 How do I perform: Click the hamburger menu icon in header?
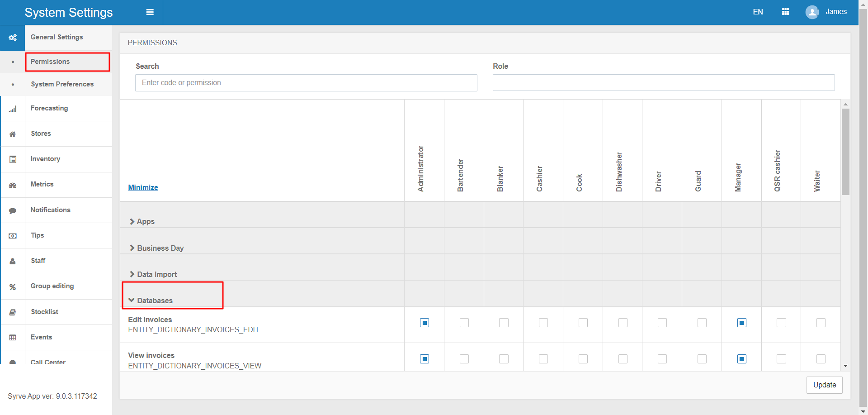[150, 12]
